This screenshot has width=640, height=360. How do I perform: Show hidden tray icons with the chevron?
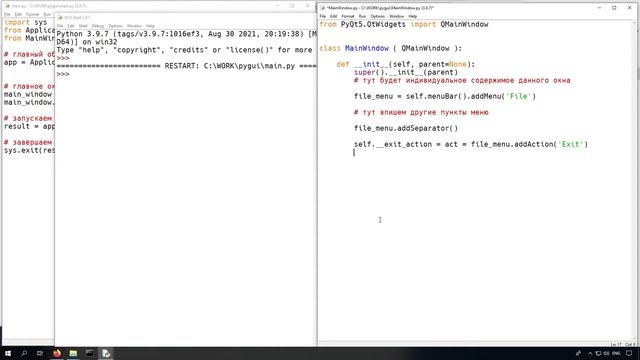coord(590,353)
